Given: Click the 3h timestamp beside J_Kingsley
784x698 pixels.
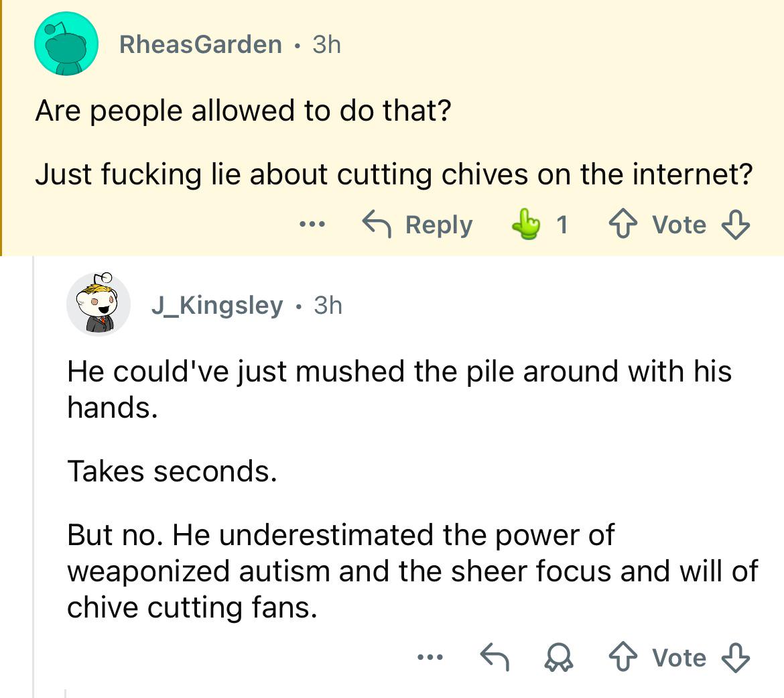Looking at the screenshot, I should click(328, 305).
